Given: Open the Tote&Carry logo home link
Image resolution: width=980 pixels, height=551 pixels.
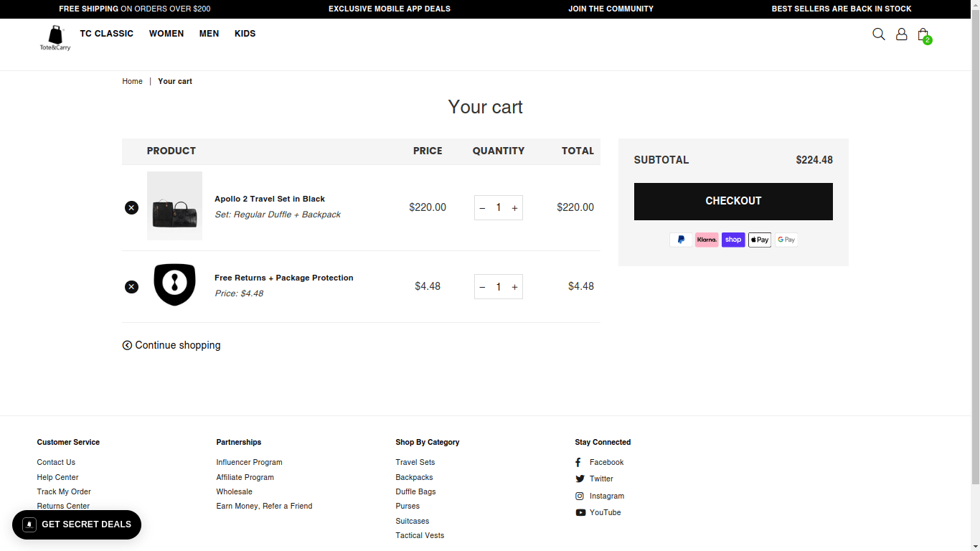Looking at the screenshot, I should [55, 38].
